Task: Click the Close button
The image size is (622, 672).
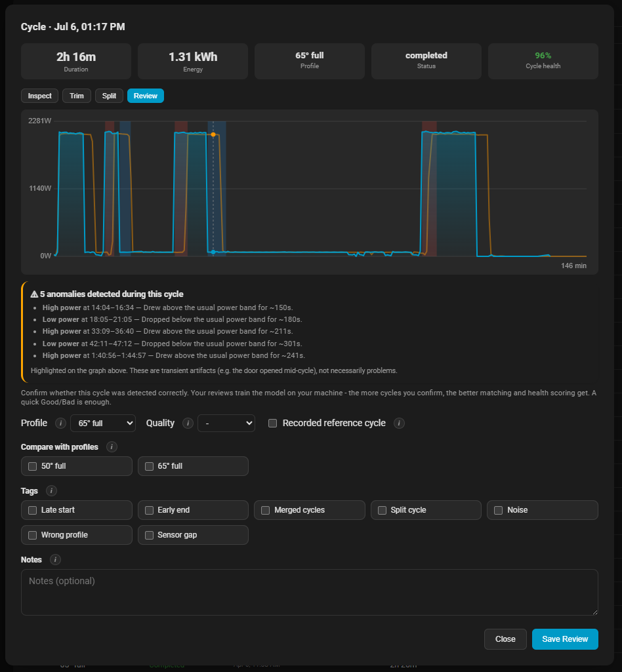Action: (505, 639)
